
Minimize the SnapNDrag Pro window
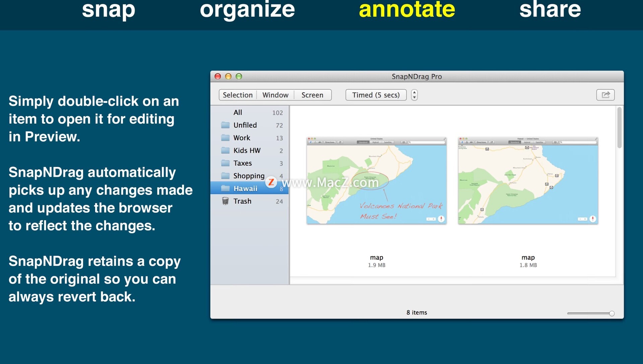[228, 76]
